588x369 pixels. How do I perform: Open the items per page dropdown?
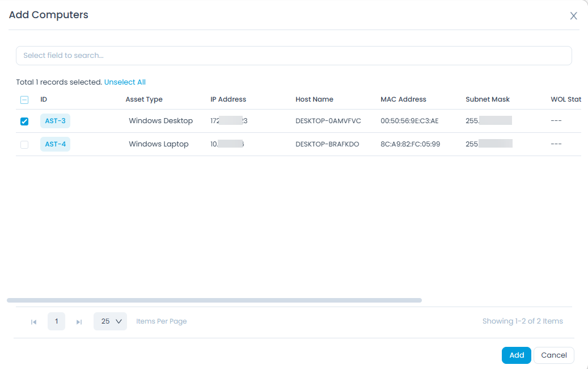pos(110,321)
